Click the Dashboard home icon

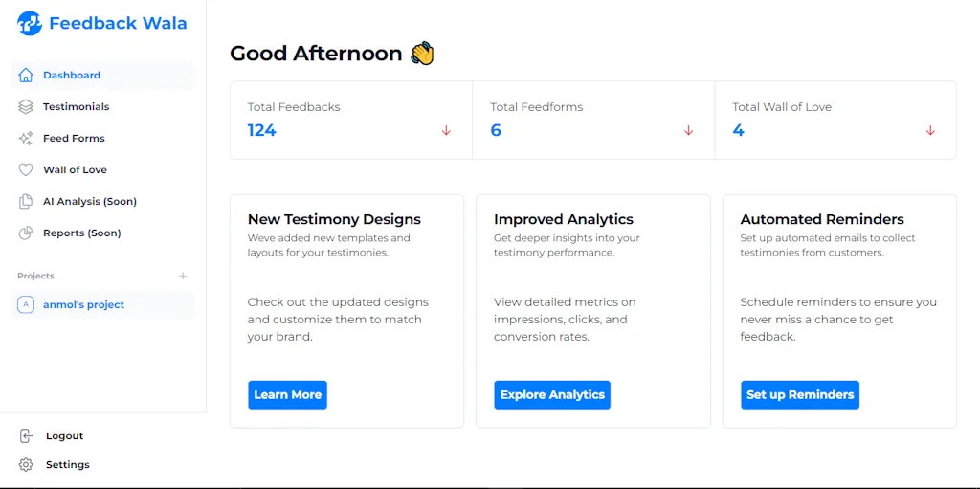(x=26, y=75)
